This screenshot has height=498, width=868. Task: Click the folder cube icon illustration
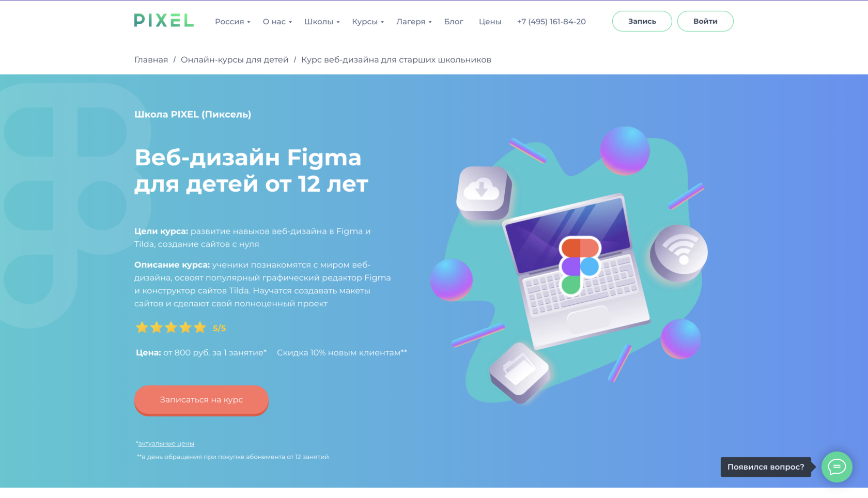click(x=519, y=372)
